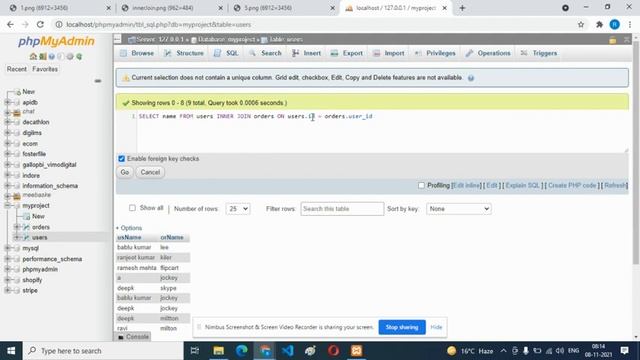Click the orders table icon in tree
Viewport: 640px width, 360px height.
click(27, 227)
